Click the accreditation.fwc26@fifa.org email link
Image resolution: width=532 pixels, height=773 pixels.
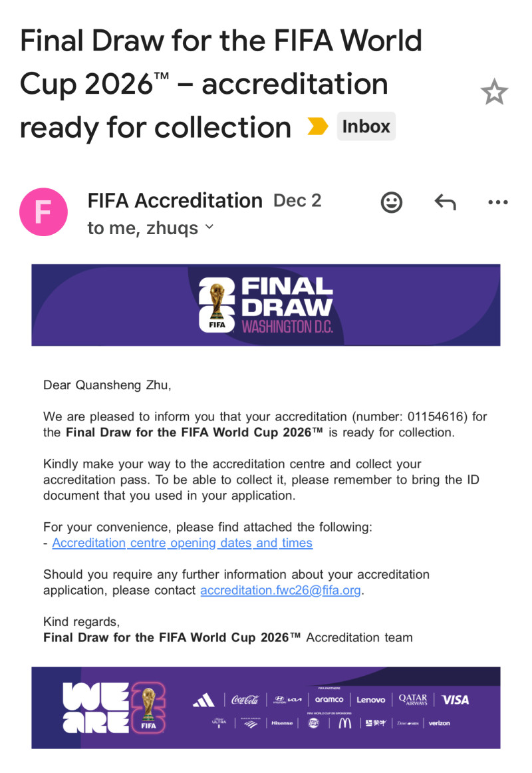click(282, 590)
